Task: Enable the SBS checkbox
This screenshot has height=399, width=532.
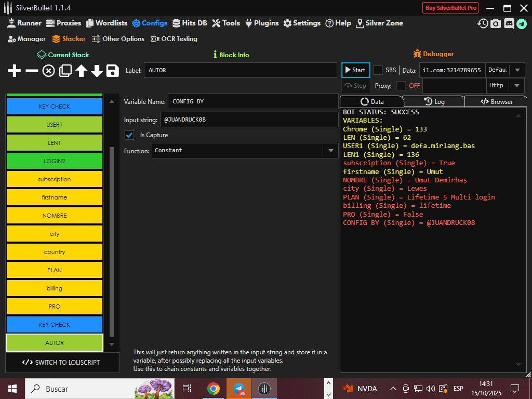Action: [x=378, y=70]
